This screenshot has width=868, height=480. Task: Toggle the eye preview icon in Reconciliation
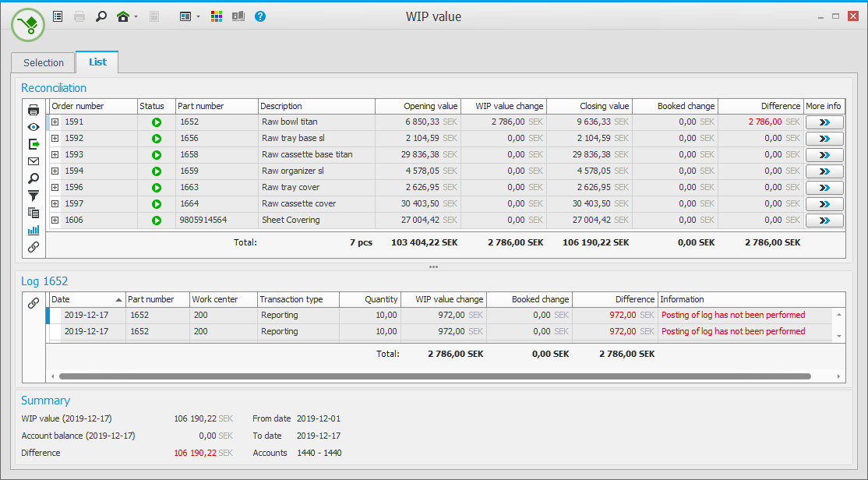click(x=34, y=127)
